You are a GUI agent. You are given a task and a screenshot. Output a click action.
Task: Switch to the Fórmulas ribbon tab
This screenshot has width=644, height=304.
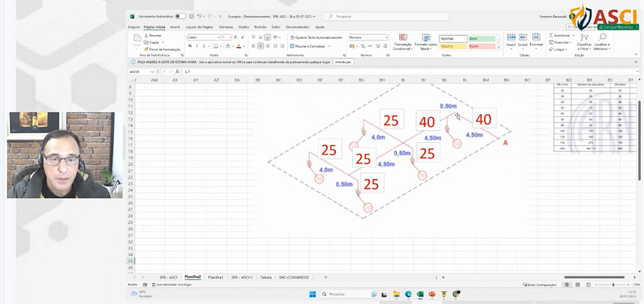[226, 27]
